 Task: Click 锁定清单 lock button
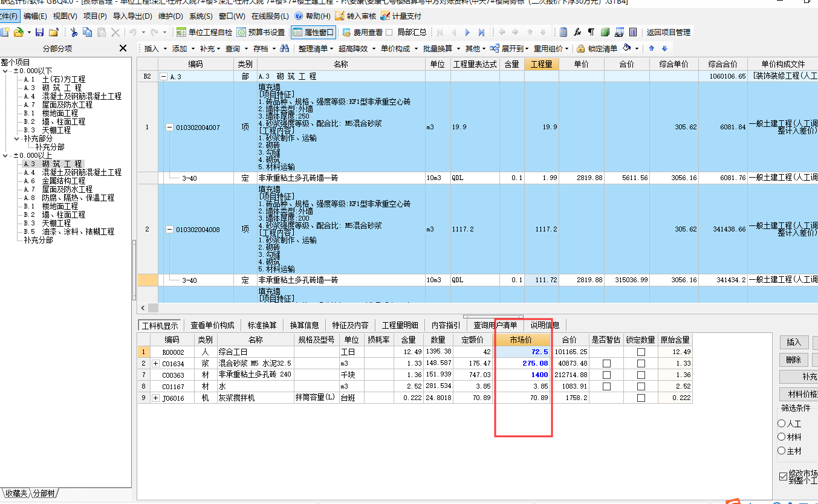597,48
